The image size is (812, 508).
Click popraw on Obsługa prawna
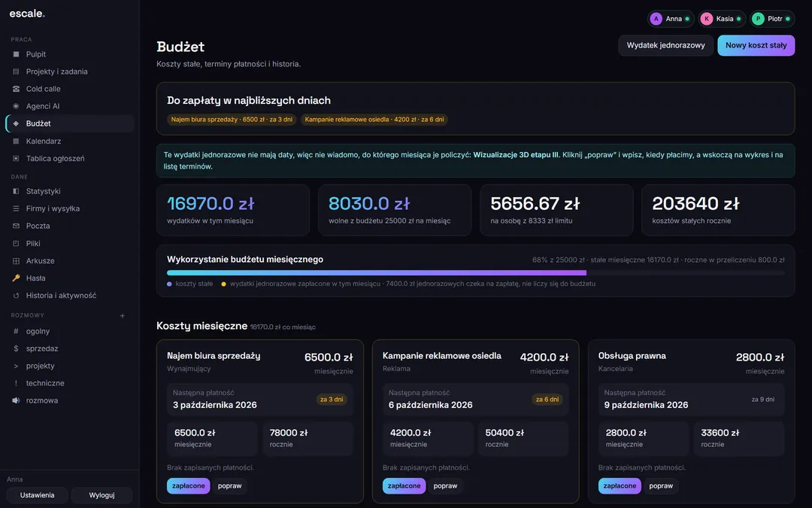[x=662, y=485]
